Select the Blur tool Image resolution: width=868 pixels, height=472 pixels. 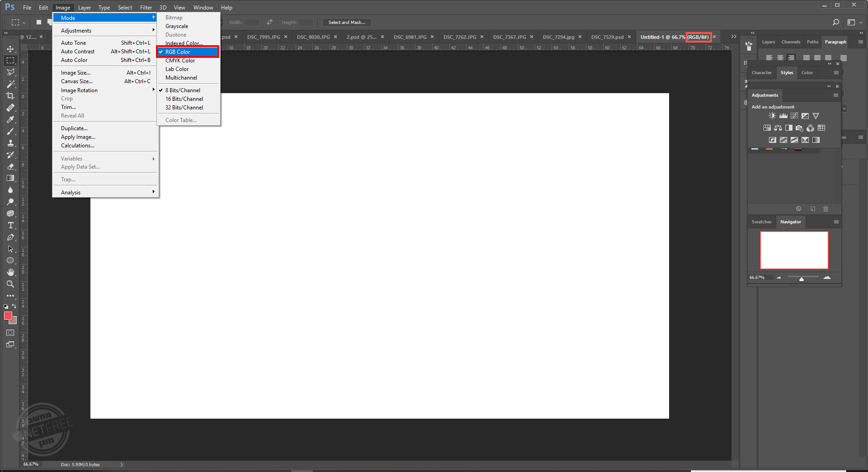(x=10, y=190)
